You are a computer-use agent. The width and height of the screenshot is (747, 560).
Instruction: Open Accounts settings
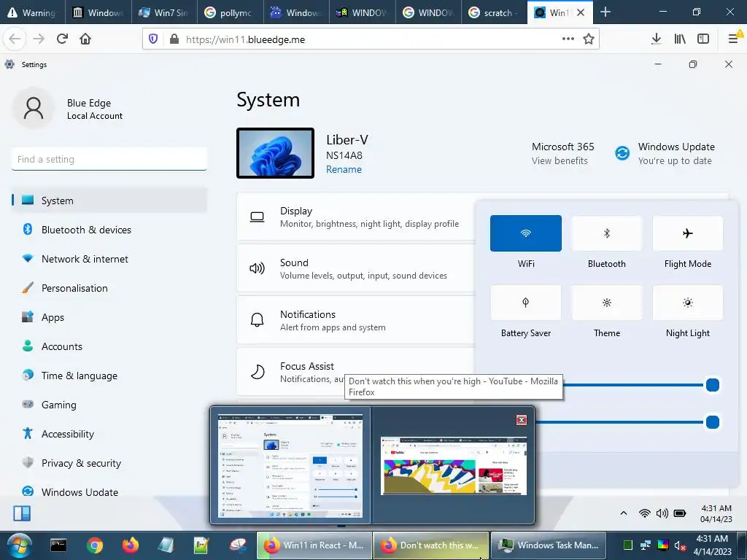coord(109,346)
